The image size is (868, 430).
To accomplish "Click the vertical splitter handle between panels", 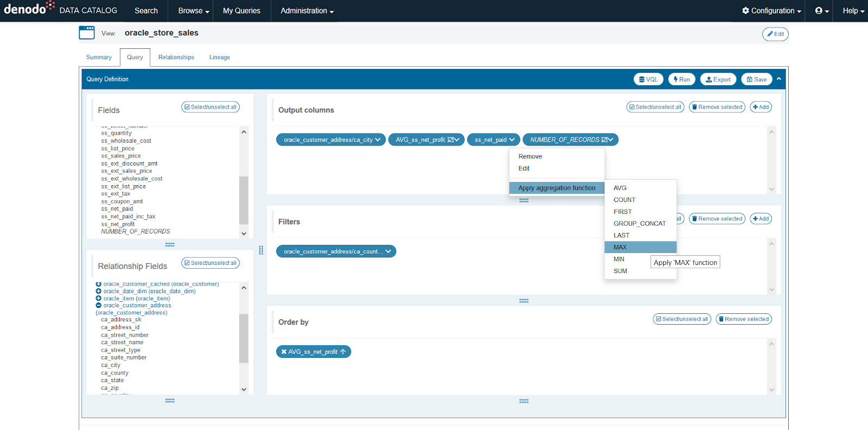I will tap(261, 250).
